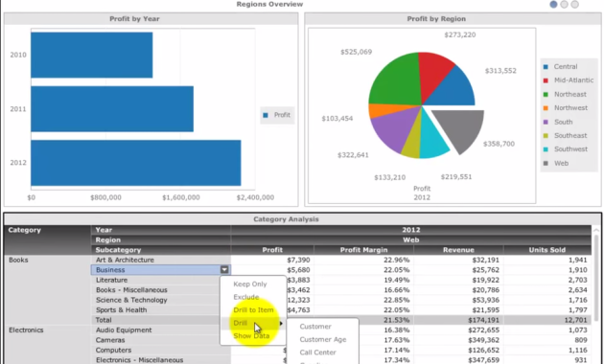Click the blue Profit legend marker in the bar chart
The height and width of the screenshot is (364, 604).
[266, 115]
